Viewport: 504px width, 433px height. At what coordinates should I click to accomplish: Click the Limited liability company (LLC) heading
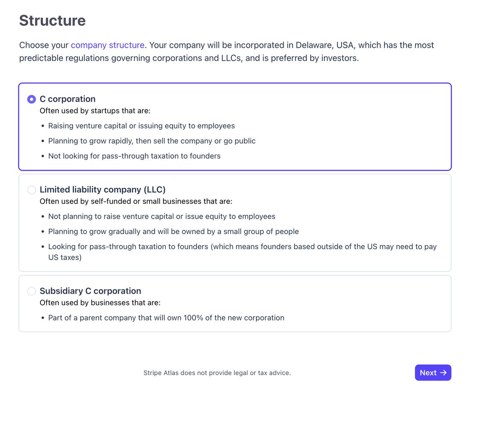(102, 190)
